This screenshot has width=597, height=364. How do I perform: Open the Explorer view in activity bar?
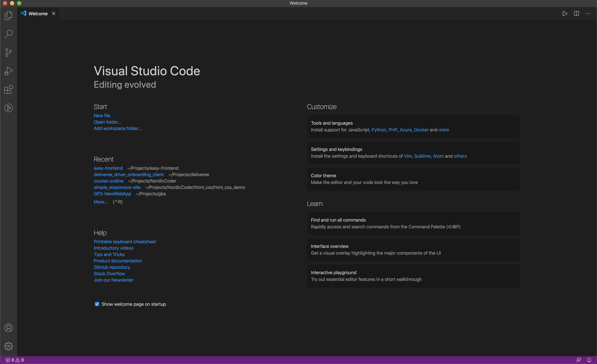9,15
